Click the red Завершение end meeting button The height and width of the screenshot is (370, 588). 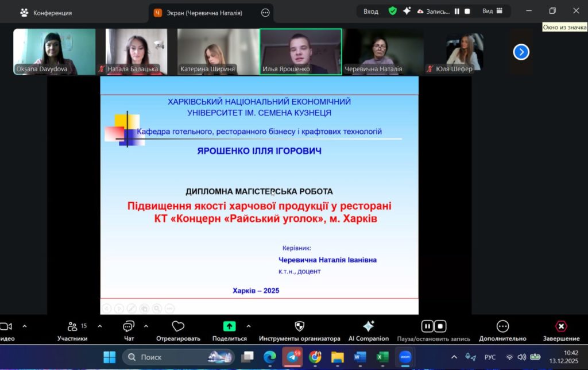point(561,327)
